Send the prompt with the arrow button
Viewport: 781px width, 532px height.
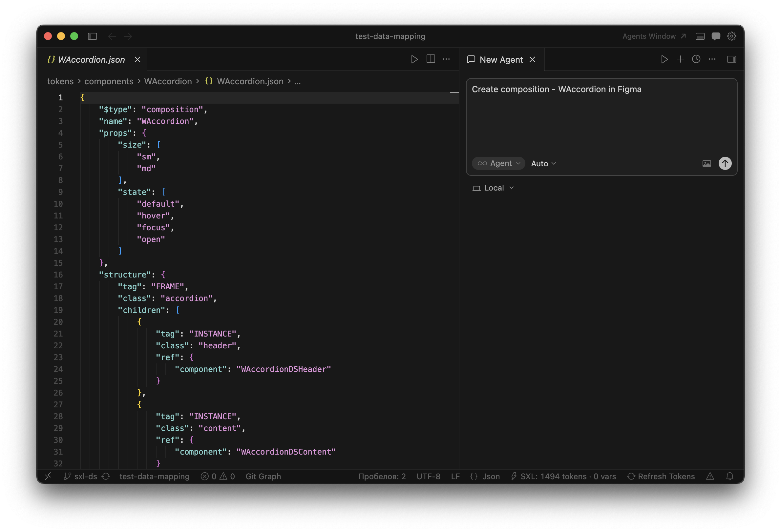[x=725, y=163]
